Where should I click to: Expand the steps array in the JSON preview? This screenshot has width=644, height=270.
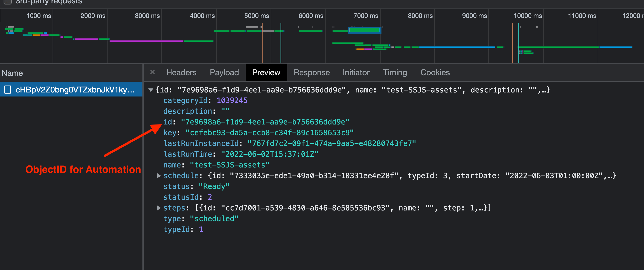point(159,208)
